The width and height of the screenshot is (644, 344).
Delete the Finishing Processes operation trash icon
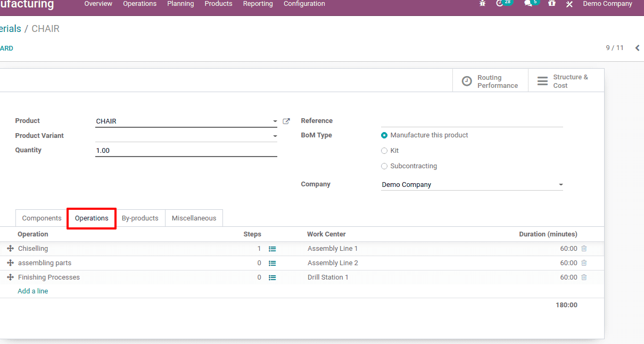pyautogui.click(x=584, y=277)
